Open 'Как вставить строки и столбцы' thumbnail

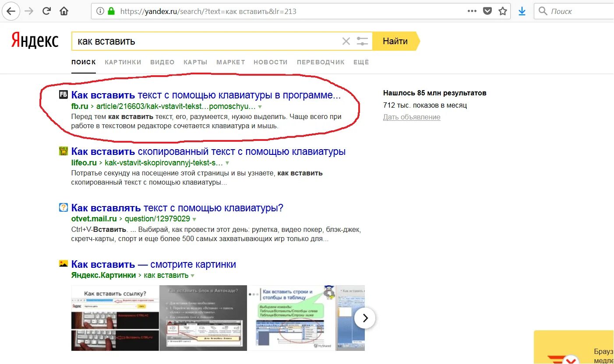(x=291, y=318)
